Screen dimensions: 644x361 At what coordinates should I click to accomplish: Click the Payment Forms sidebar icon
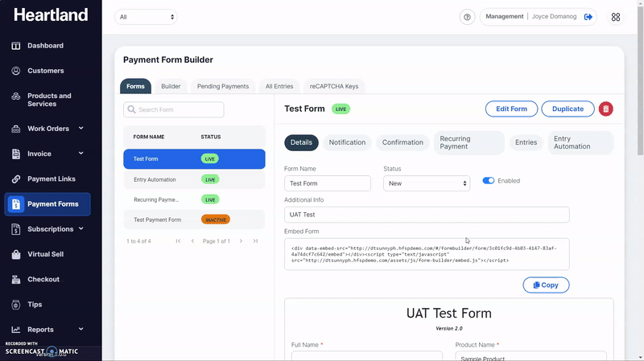pos(15,204)
